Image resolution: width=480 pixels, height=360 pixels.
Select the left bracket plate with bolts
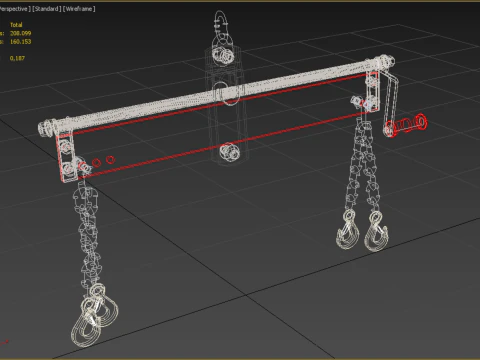66,156
